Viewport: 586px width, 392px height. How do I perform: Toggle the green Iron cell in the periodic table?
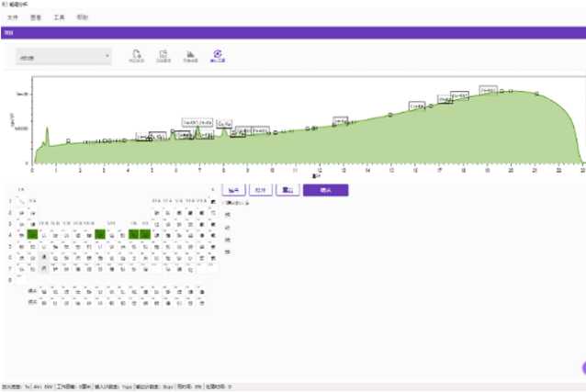(100, 234)
